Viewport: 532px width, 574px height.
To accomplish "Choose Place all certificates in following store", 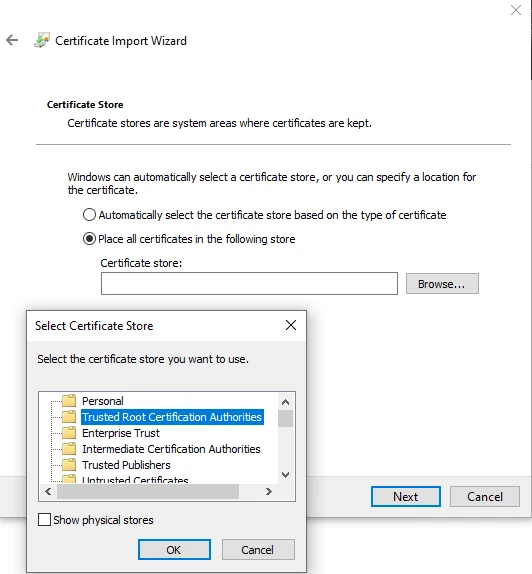I will [x=89, y=239].
